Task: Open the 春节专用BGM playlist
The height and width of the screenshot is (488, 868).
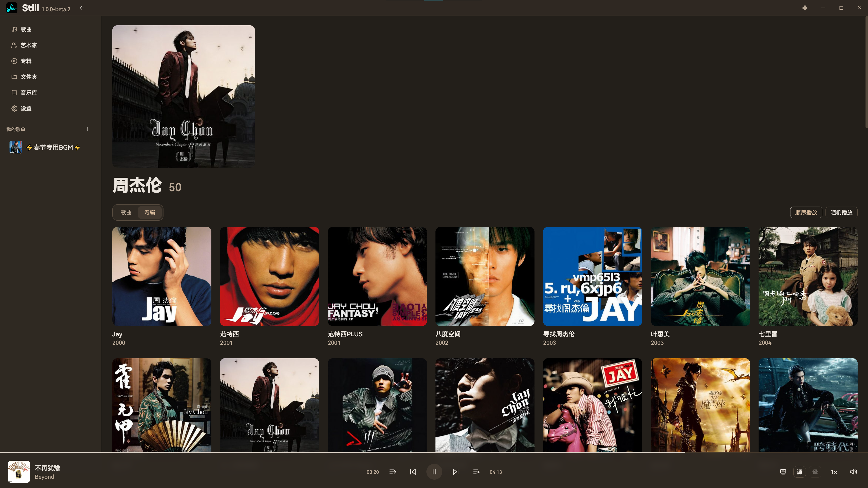Action: (51, 147)
